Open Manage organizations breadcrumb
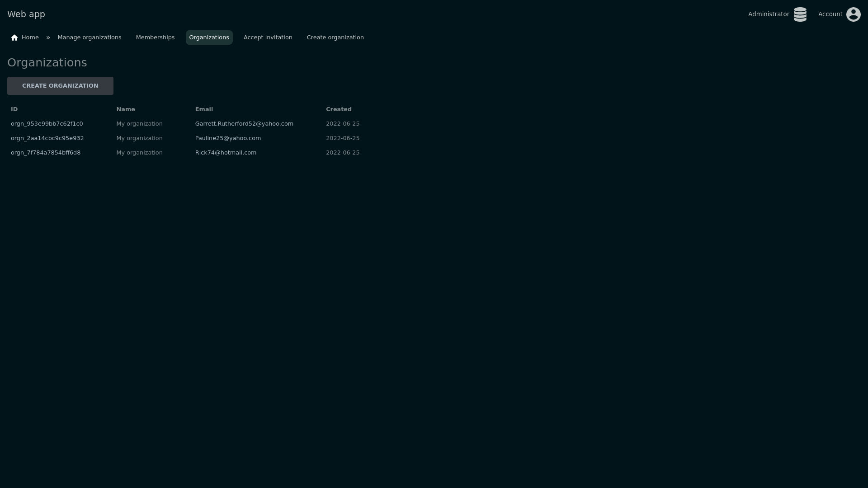The image size is (868, 488). (90, 38)
